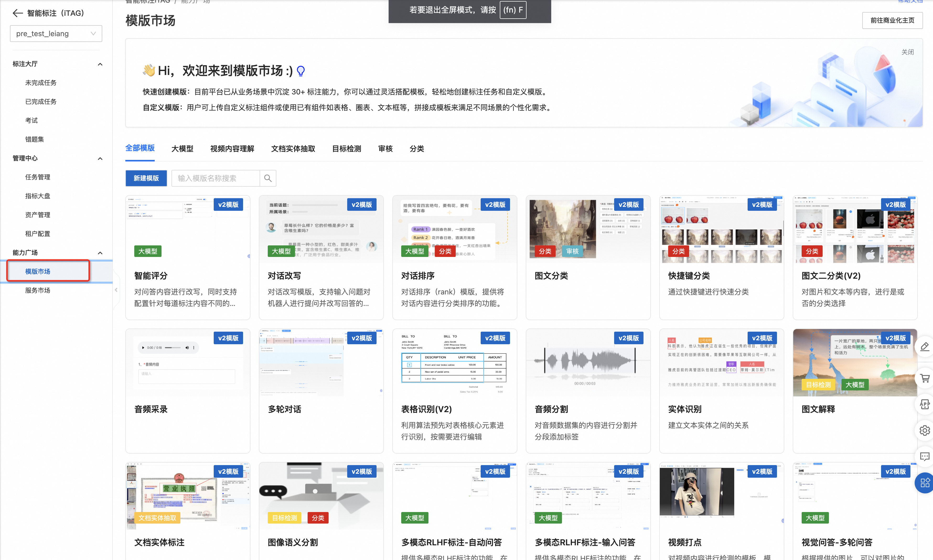
Task: Open the 视频打点 template card
Action: pos(722,511)
